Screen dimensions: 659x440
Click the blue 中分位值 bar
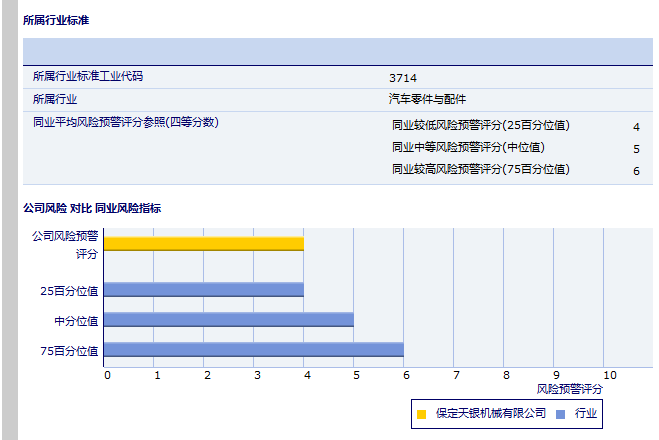click(x=228, y=320)
